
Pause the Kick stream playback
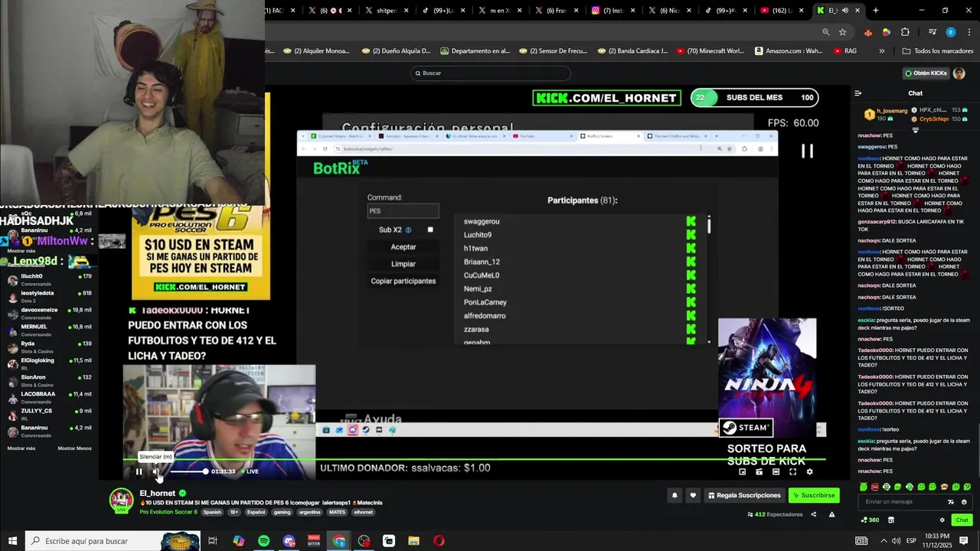coord(139,471)
